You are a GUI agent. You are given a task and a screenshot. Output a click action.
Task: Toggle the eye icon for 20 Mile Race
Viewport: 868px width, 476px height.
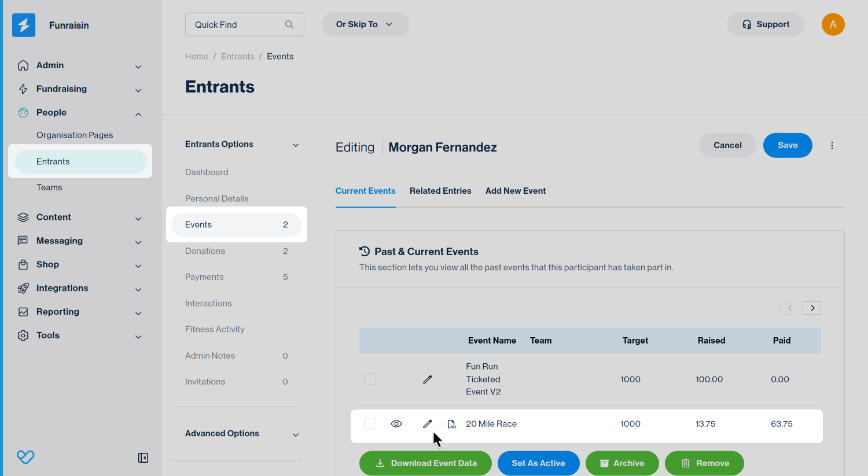pyautogui.click(x=396, y=424)
